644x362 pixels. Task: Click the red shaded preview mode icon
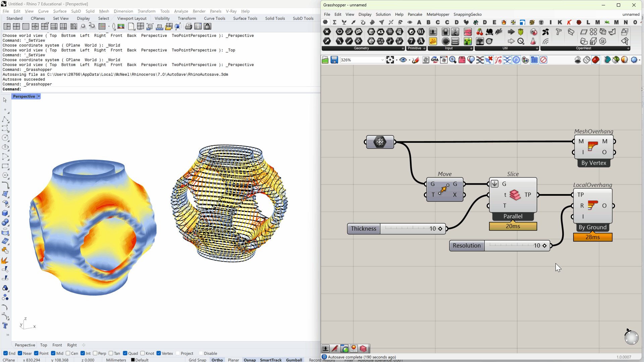[x=595, y=60]
